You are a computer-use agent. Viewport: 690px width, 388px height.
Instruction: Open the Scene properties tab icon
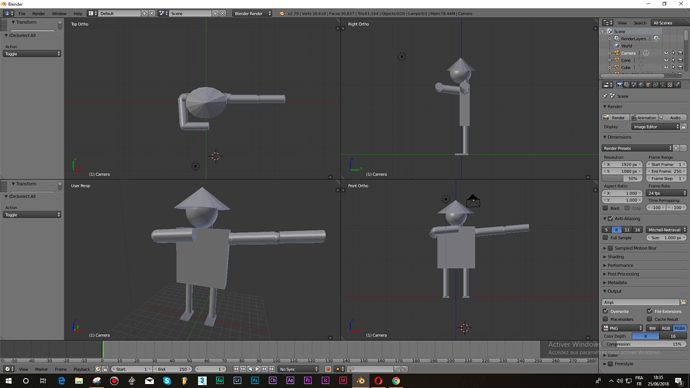coord(634,84)
